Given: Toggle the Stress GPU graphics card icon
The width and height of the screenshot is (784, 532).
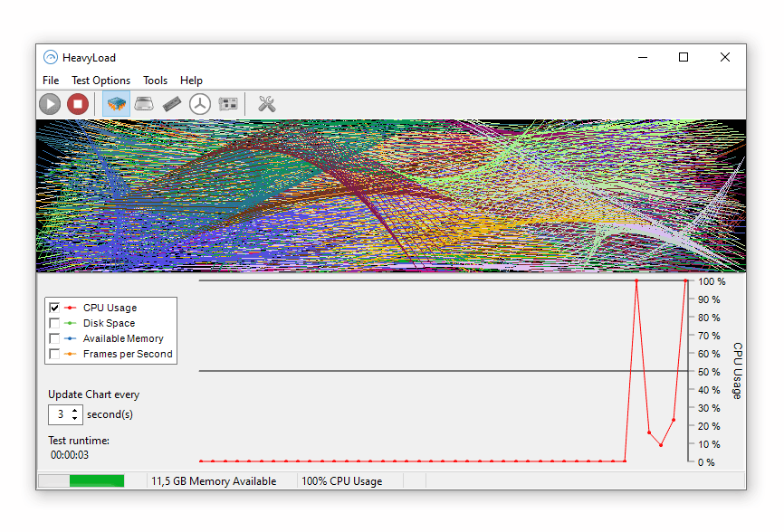Looking at the screenshot, I should [228, 104].
